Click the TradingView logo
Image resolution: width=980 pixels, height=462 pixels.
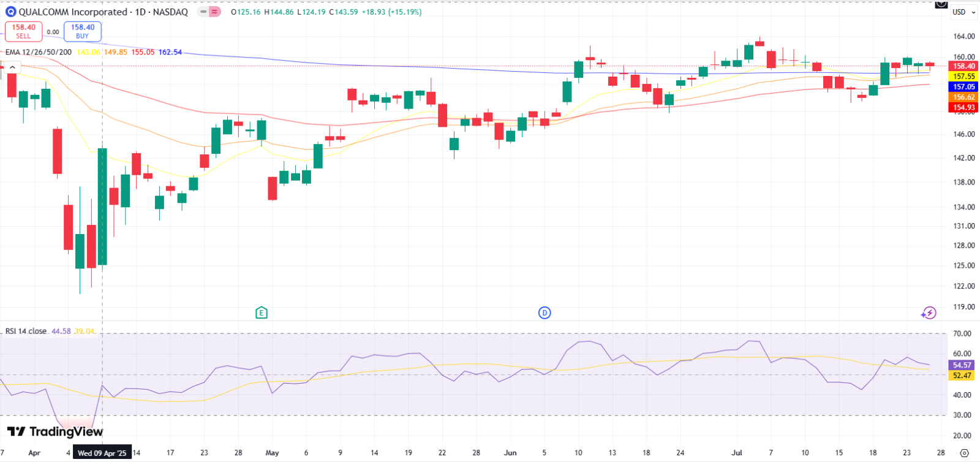(x=55, y=432)
